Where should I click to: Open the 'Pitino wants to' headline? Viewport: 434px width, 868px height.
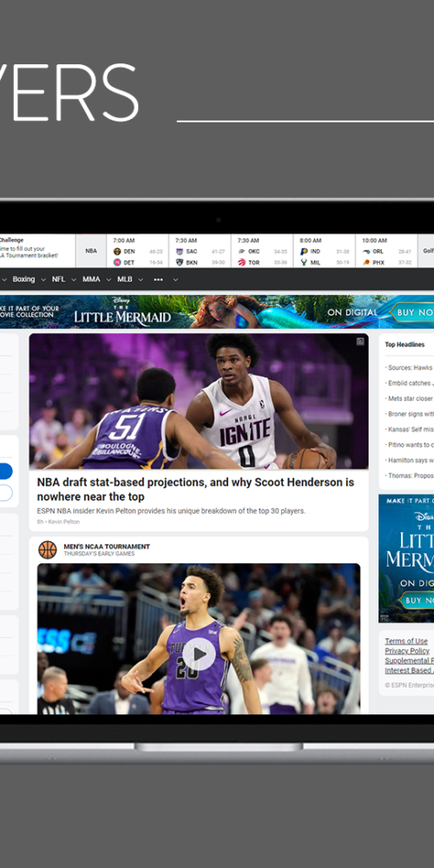coord(410,444)
